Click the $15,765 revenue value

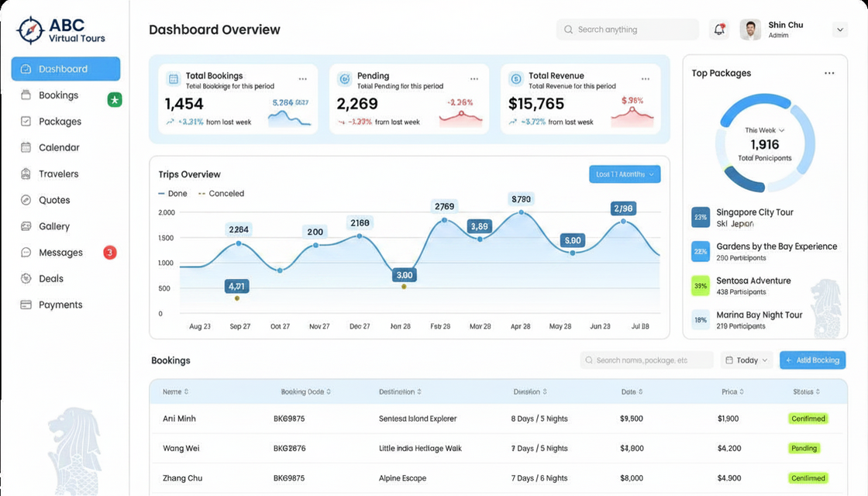tap(536, 104)
